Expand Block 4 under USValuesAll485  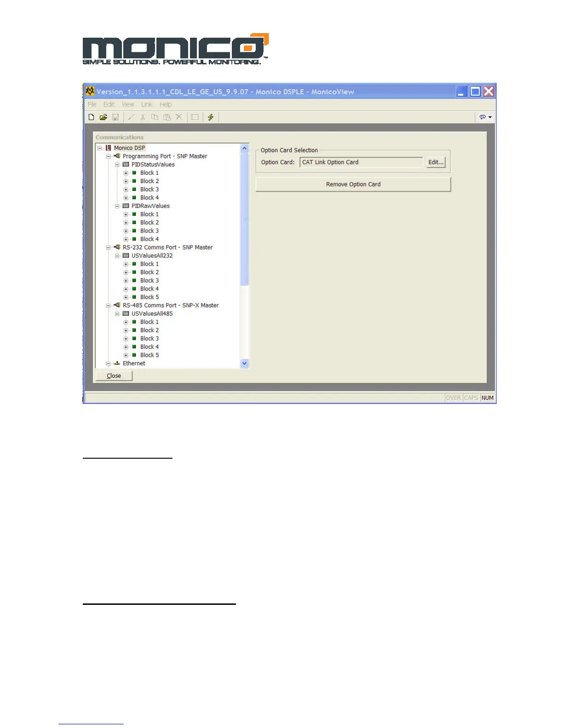tap(126, 347)
